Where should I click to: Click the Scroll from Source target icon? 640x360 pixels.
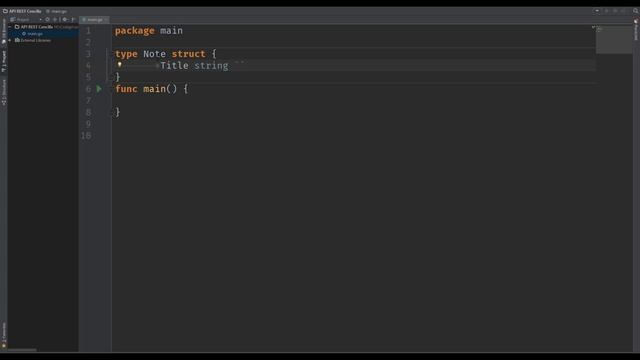coord(47,20)
